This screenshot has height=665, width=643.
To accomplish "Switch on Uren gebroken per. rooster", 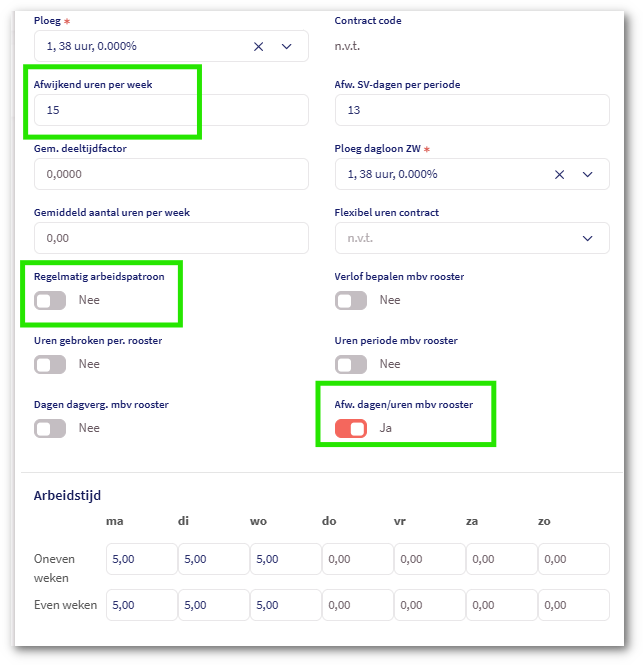I will point(50,364).
